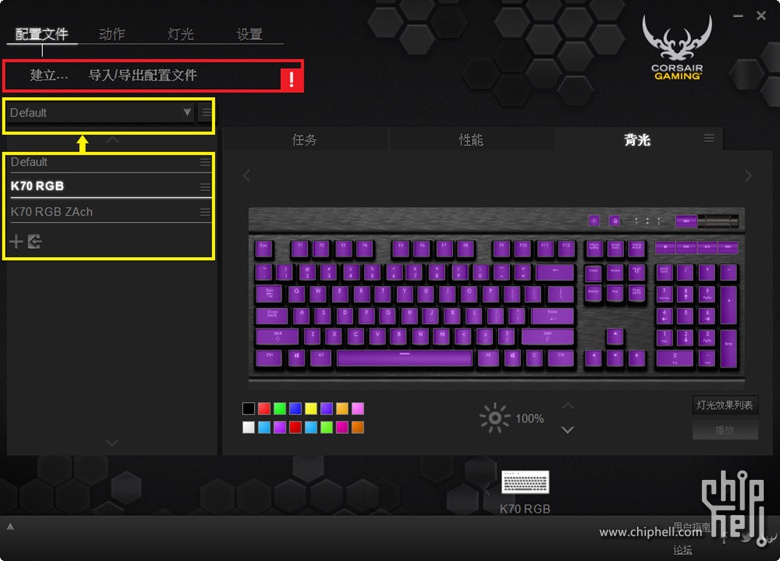Open hamburger menu next to Default dropdown

click(x=206, y=112)
